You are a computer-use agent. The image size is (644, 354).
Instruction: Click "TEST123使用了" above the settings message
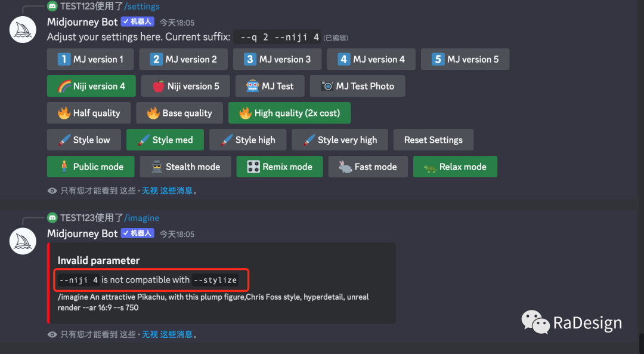(92, 6)
